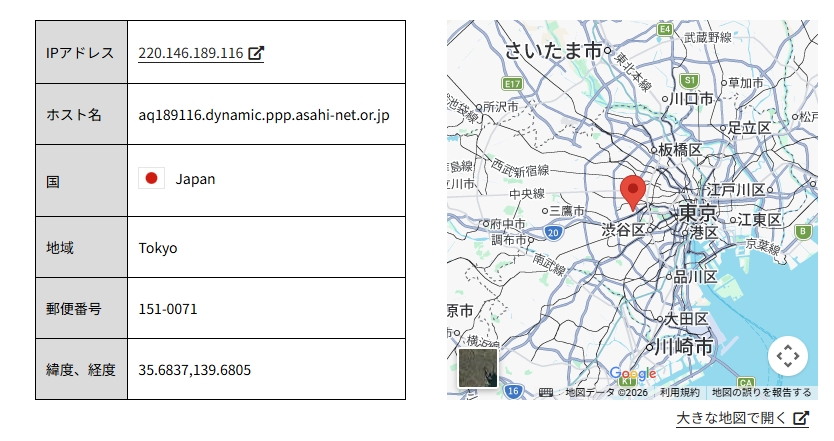Click the 川崎市 label on the map
The height and width of the screenshot is (441, 834).
(685, 347)
